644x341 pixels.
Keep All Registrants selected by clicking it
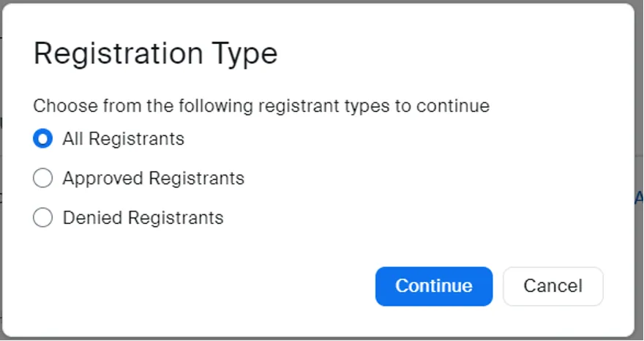(x=43, y=138)
